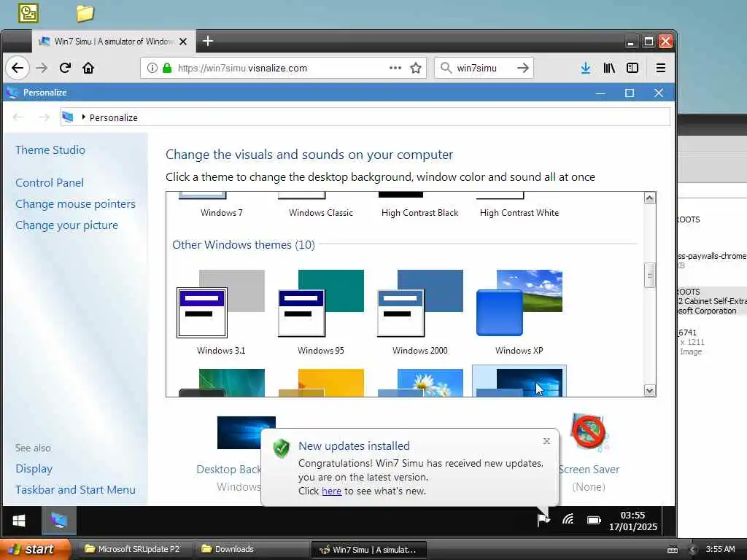Click Change your picture
This screenshot has width=747, height=560.
pos(66,225)
